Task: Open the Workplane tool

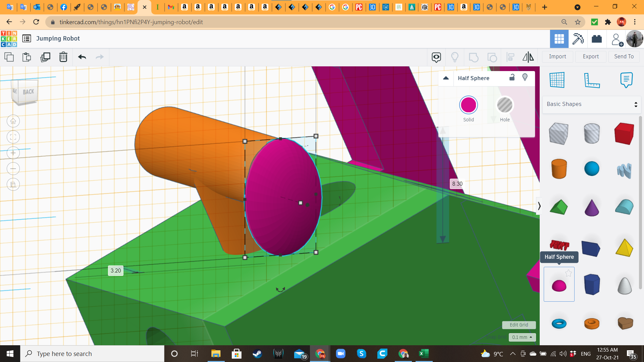Action: coord(557,80)
